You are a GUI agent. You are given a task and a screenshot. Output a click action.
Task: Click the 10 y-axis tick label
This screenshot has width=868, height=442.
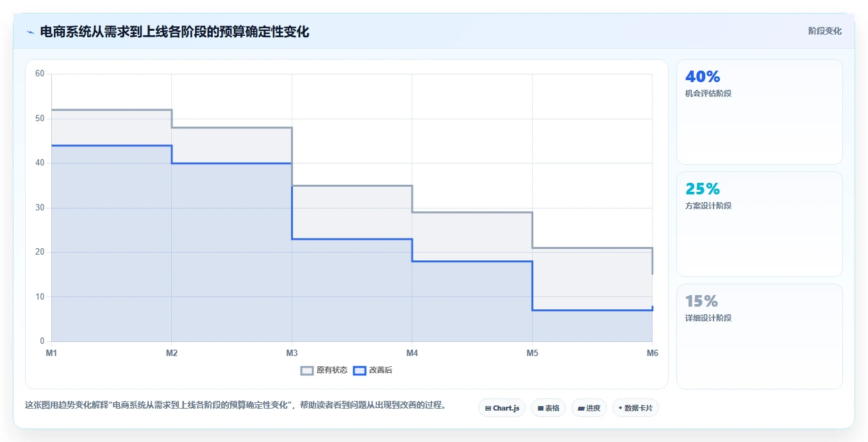point(40,297)
